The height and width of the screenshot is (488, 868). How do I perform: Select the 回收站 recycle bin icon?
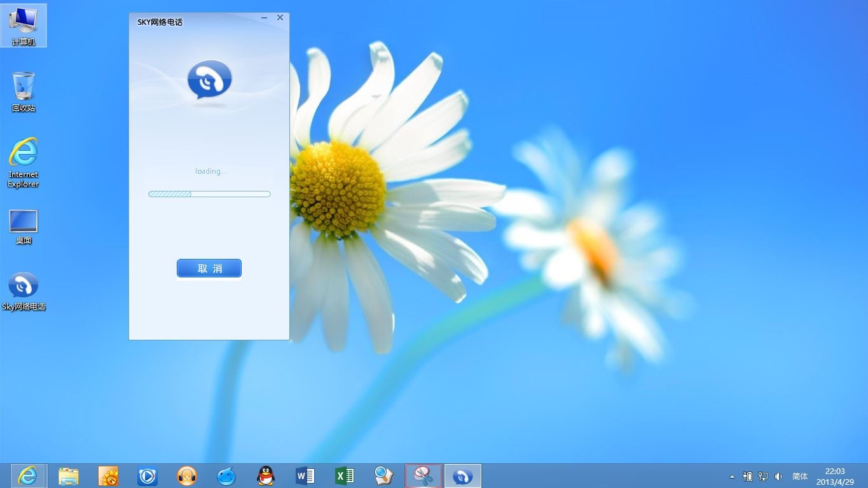24,91
